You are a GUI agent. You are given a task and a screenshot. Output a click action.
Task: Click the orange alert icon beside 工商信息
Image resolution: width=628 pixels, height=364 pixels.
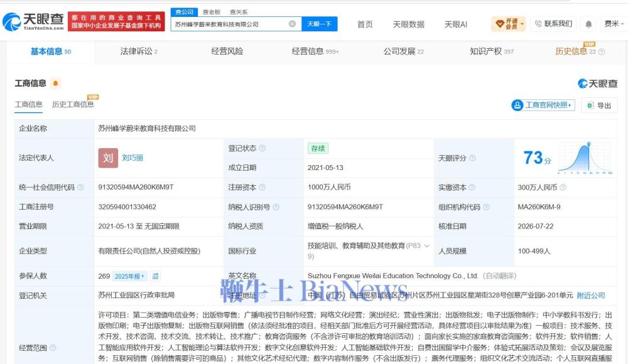point(56,83)
